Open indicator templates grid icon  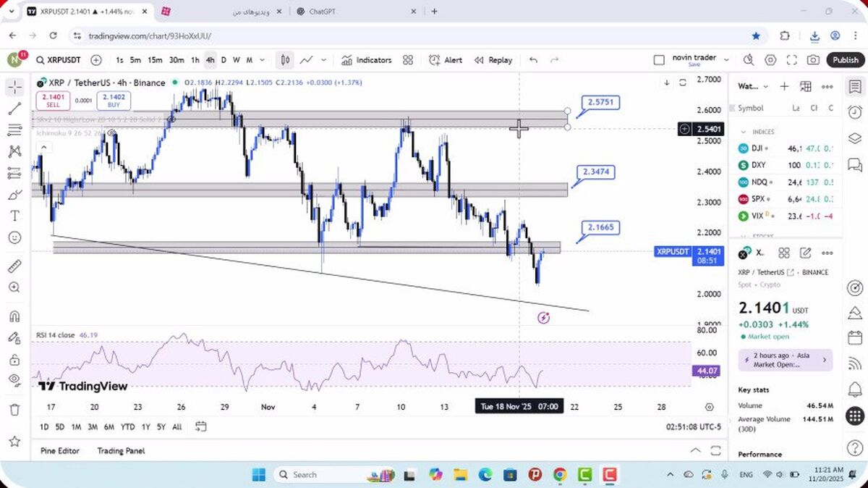point(408,60)
